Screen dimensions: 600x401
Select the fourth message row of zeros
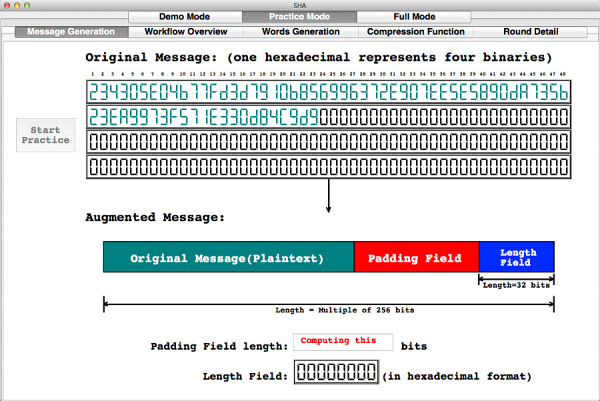(328, 166)
